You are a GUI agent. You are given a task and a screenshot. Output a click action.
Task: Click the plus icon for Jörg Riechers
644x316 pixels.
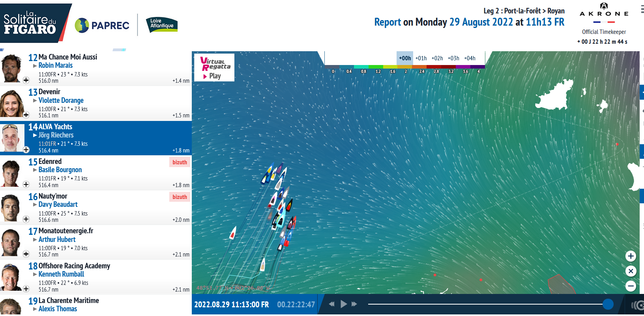coord(26,150)
